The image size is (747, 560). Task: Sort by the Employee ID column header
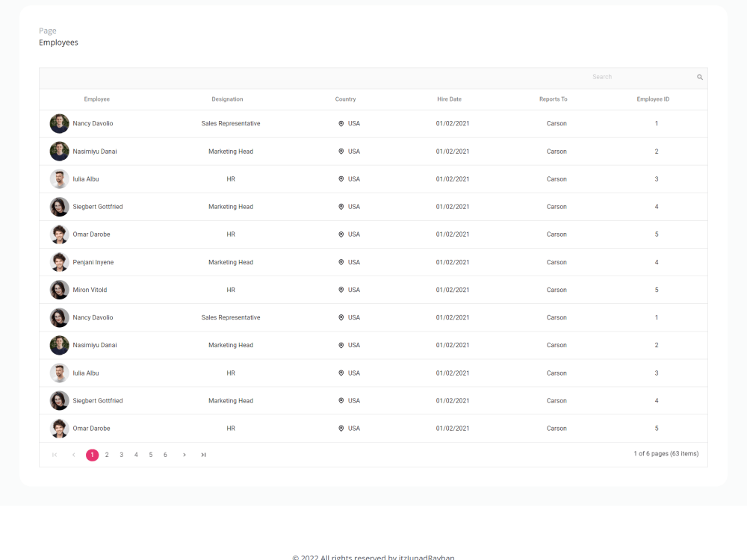652,99
